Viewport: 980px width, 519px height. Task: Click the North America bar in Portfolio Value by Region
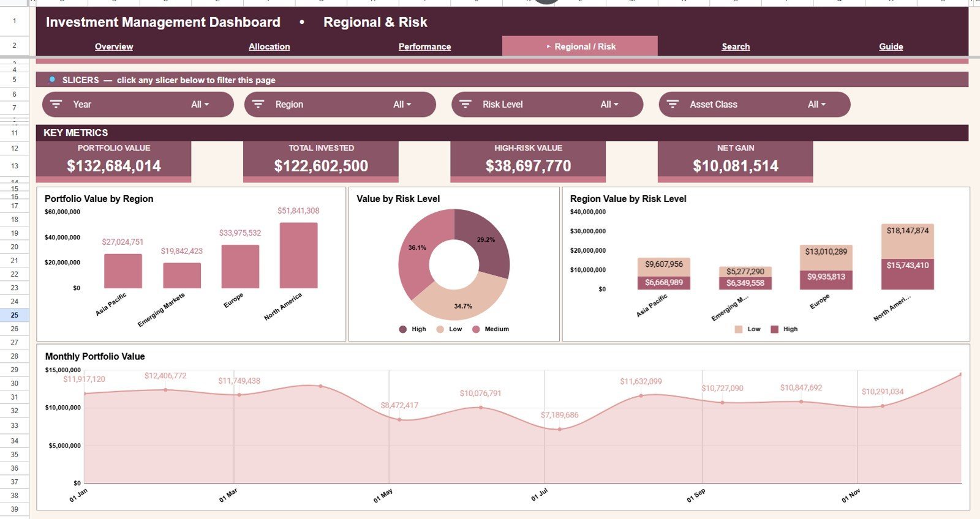(299, 255)
